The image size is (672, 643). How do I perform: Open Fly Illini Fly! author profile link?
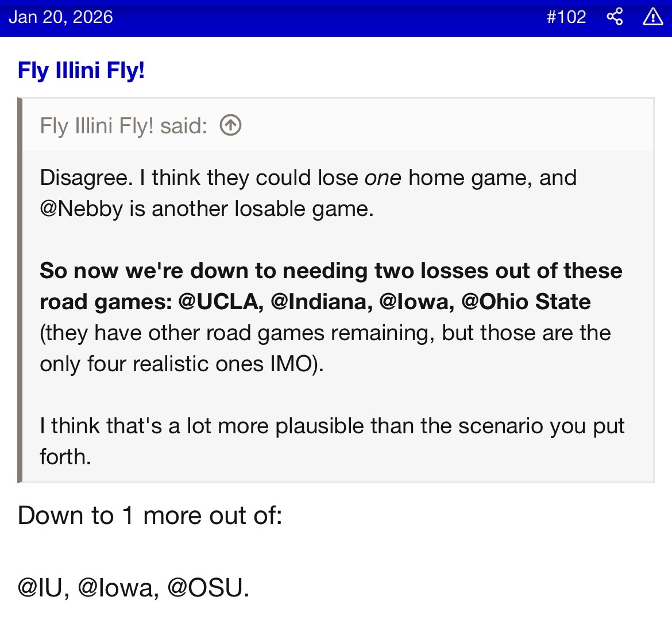[x=81, y=71]
